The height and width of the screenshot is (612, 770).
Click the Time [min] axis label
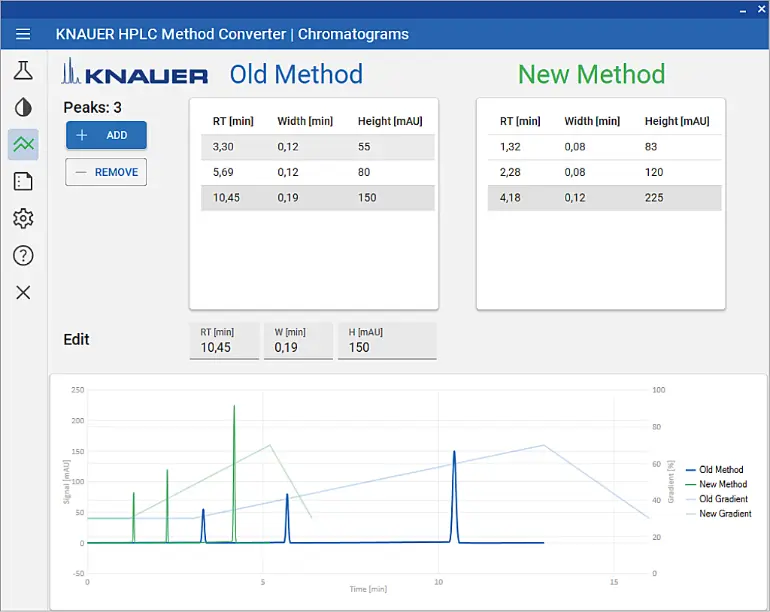coord(368,589)
